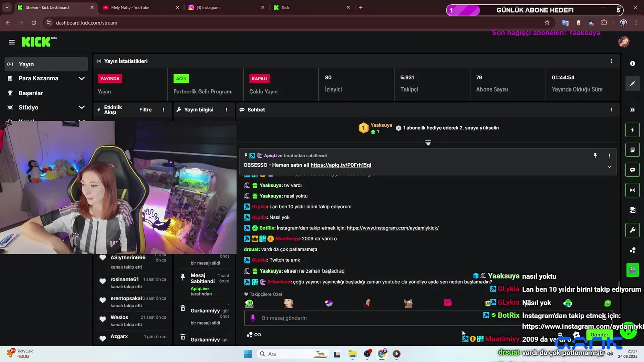Image resolution: width=644 pixels, height=362 pixels.
Task: Select the green alien emote in emote row
Action: tap(249, 303)
